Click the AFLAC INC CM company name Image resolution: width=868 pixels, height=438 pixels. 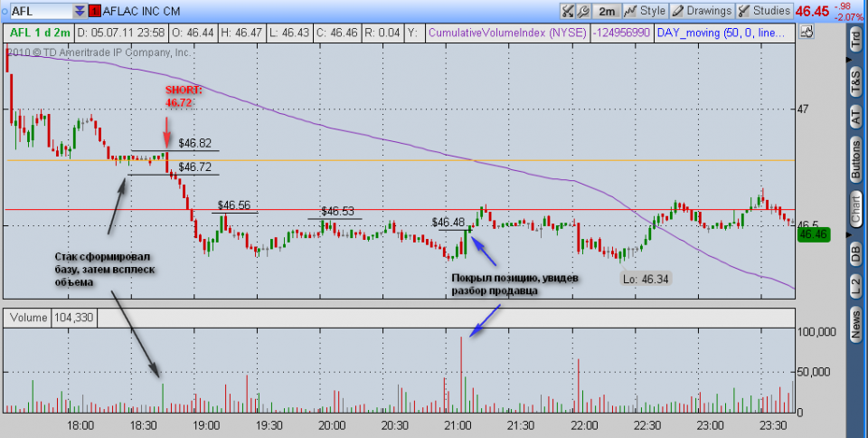141,11
